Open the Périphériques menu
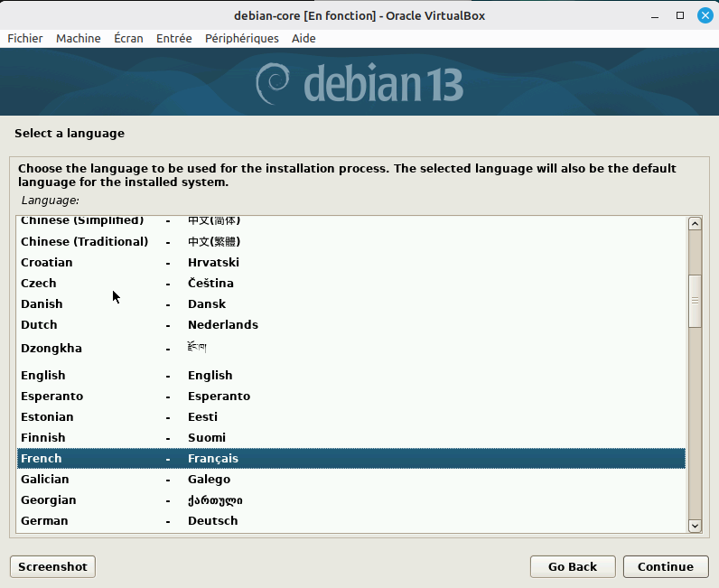 click(241, 38)
